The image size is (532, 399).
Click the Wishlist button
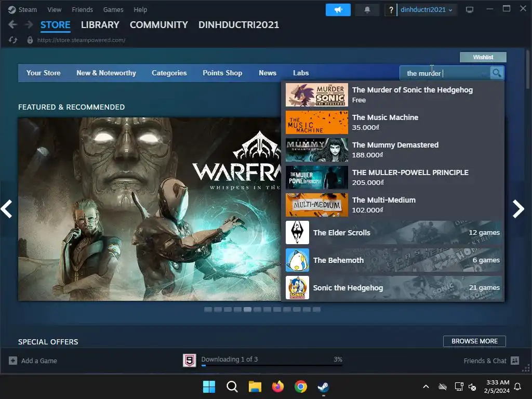(x=483, y=57)
